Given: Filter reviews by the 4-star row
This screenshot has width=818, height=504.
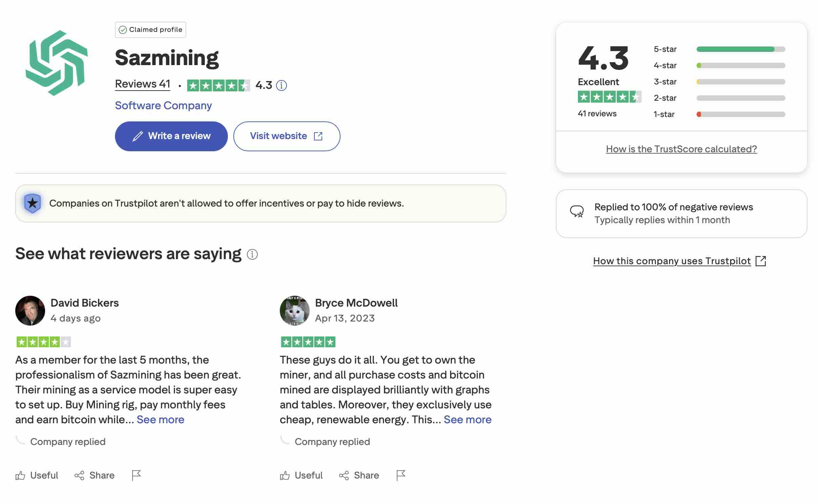Looking at the screenshot, I should [x=740, y=65].
